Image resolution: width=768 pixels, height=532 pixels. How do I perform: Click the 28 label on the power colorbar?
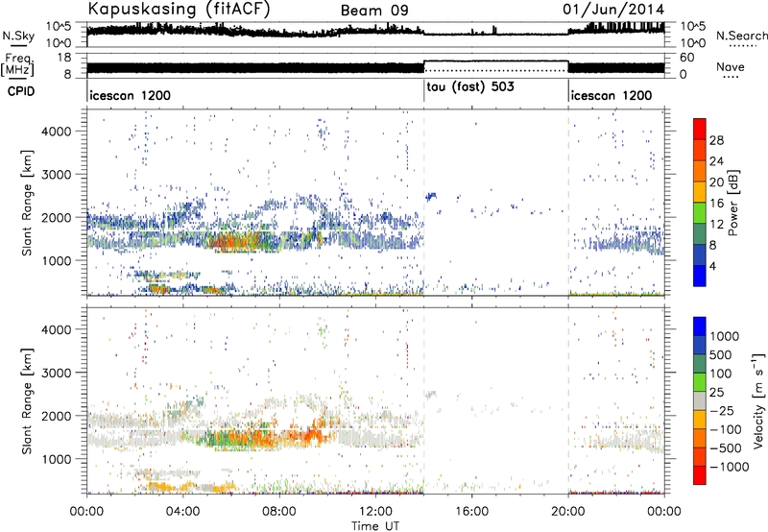[x=716, y=140]
